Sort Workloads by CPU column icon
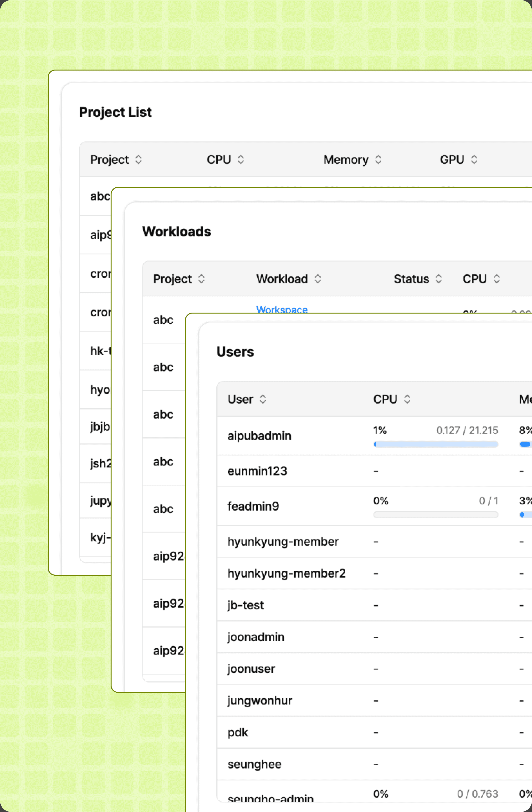This screenshot has height=812, width=532. (497, 279)
